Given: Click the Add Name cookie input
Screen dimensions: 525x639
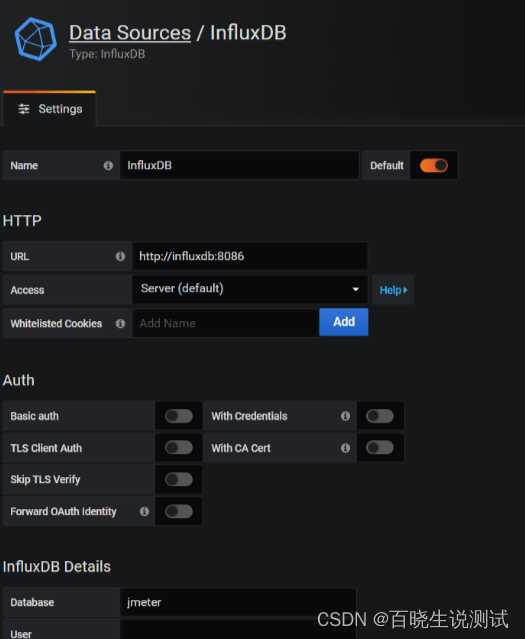Looking at the screenshot, I should (225, 323).
